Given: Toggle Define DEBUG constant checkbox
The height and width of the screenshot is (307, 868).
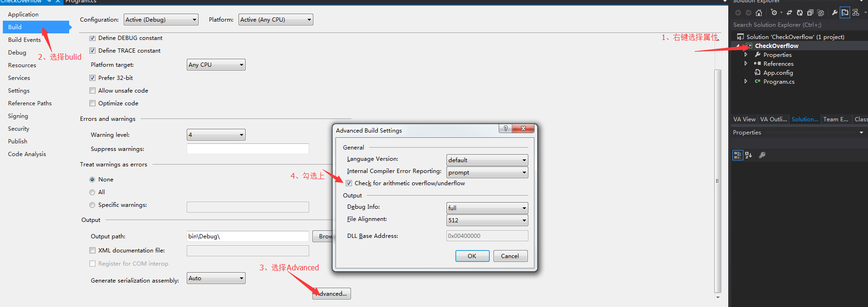Looking at the screenshot, I should tap(93, 38).
